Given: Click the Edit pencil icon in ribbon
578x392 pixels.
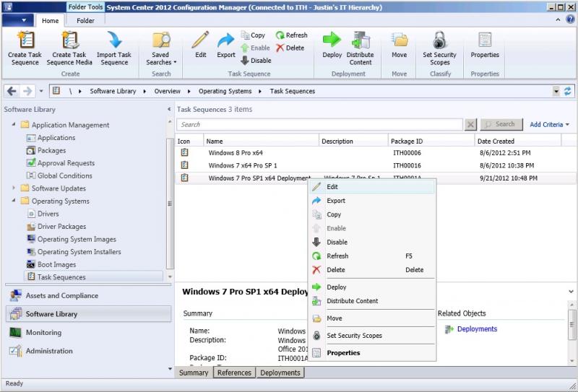Looking at the screenshot, I should click(x=201, y=40).
